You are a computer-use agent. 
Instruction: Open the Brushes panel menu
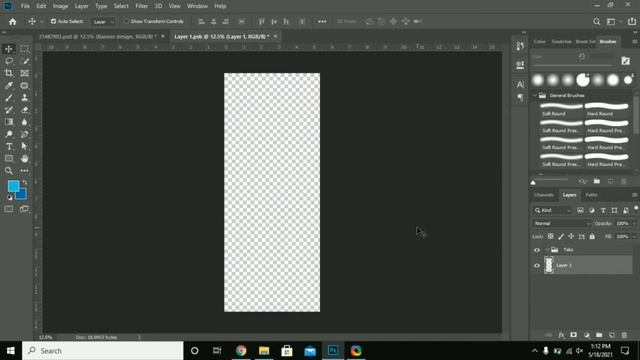pos(634,42)
